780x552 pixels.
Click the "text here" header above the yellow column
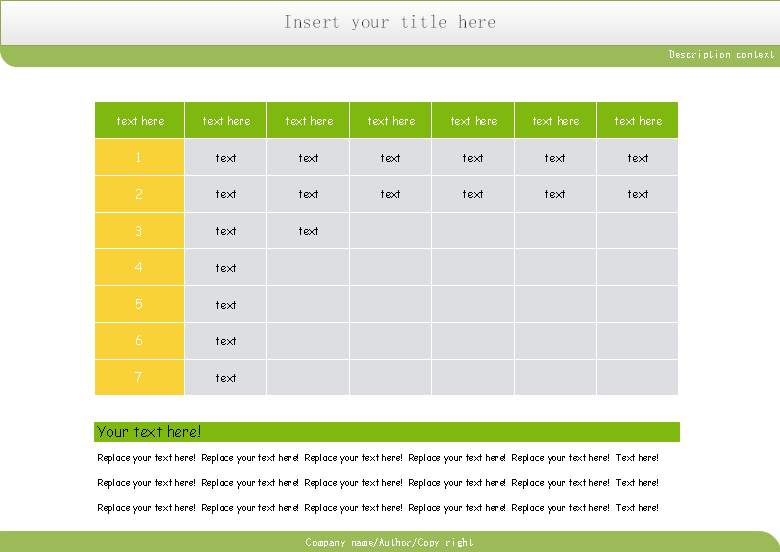(139, 120)
